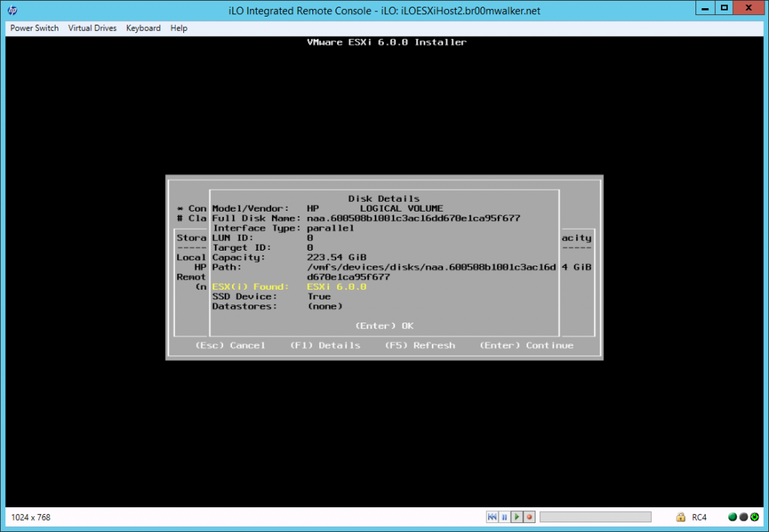Image resolution: width=769 pixels, height=532 pixels.
Task: Click (Esc) Cancel option
Action: (231, 345)
